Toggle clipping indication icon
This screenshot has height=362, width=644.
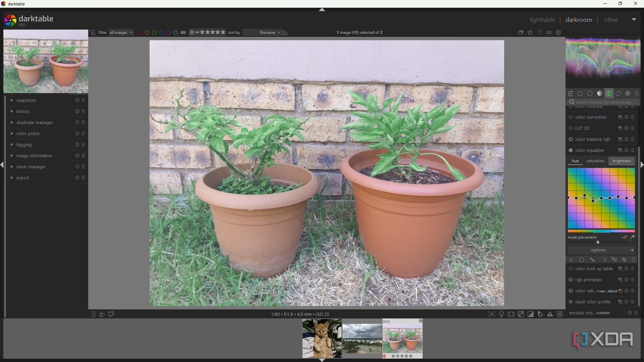pyautogui.click(x=531, y=314)
